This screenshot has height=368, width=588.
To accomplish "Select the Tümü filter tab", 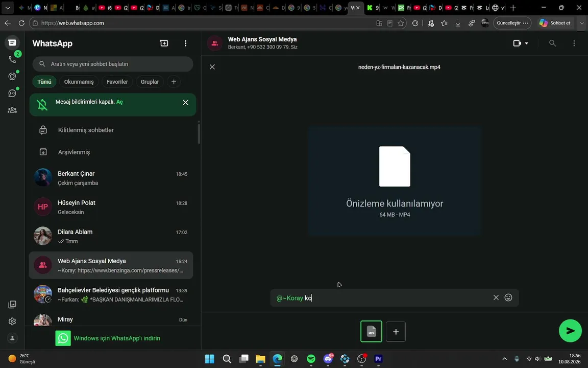I will coord(44,81).
